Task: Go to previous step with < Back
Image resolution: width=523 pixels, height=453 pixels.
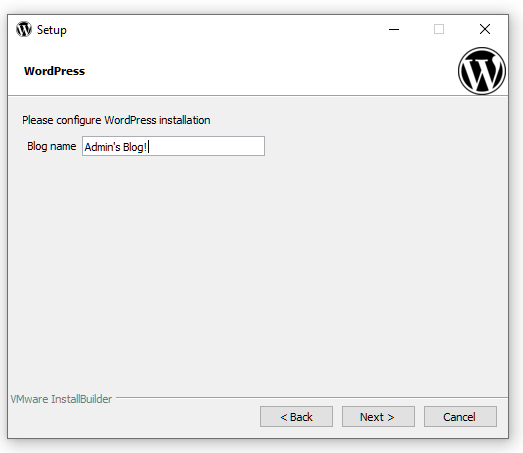Action: click(x=296, y=417)
